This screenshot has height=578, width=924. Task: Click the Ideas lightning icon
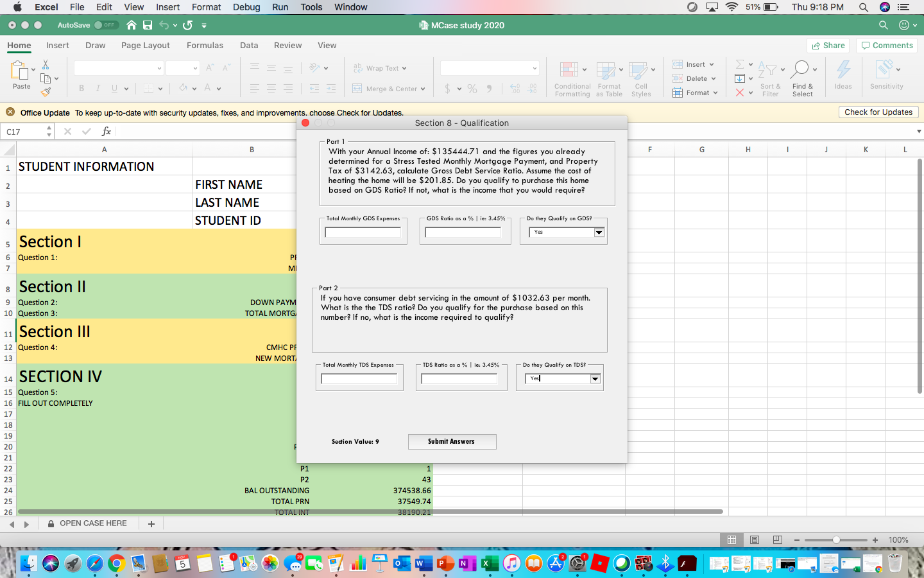click(843, 69)
